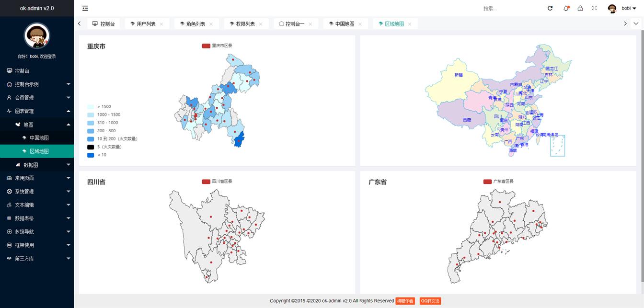Toggle the 重庆市区县 legend series
644x308 pixels.
click(207, 46)
